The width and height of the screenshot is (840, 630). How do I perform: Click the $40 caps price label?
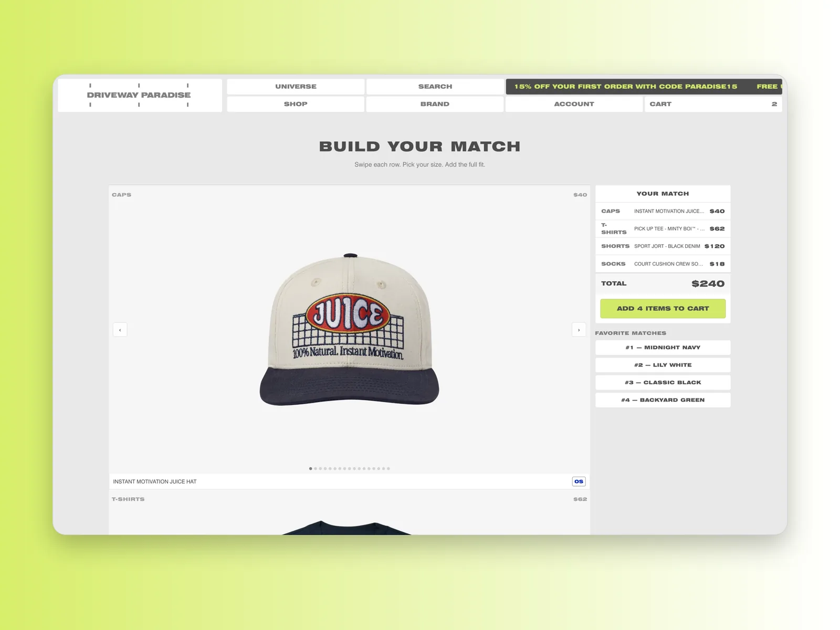580,195
